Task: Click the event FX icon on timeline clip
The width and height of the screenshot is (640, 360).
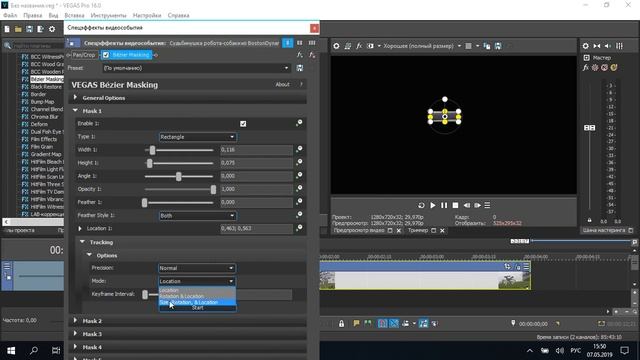Action: tap(518, 267)
